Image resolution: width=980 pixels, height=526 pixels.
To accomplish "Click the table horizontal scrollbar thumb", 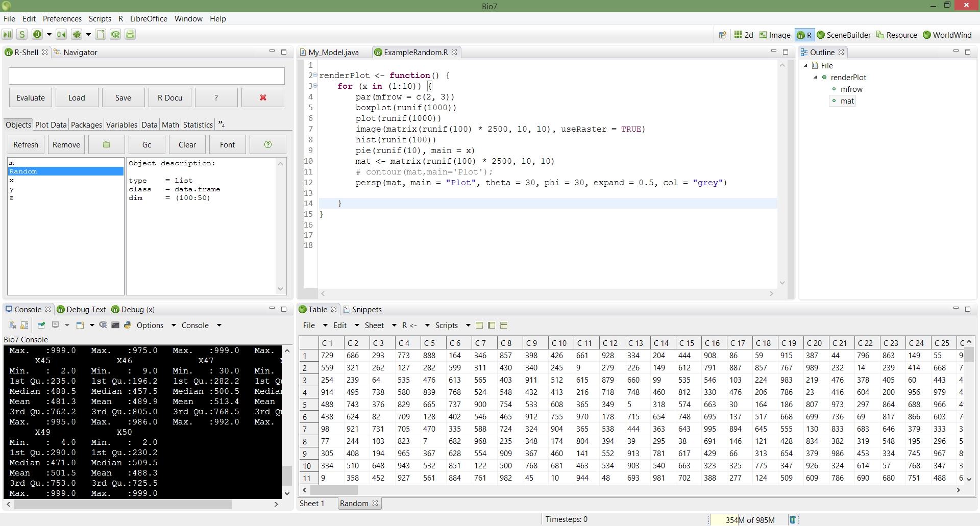I will [334, 490].
